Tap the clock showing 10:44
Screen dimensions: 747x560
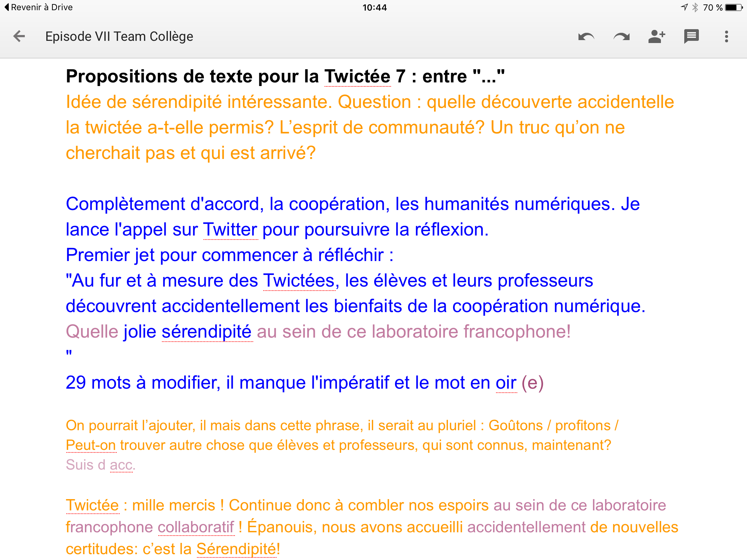pos(374,7)
